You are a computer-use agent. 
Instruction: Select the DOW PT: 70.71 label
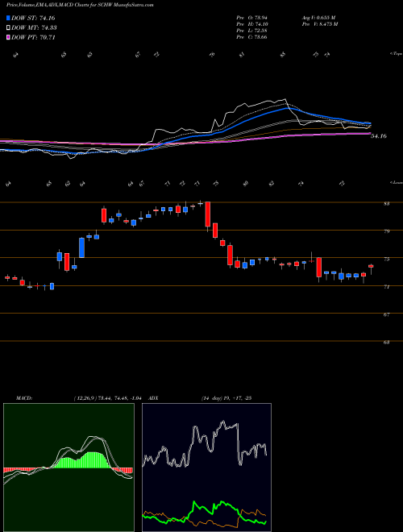[33, 37]
